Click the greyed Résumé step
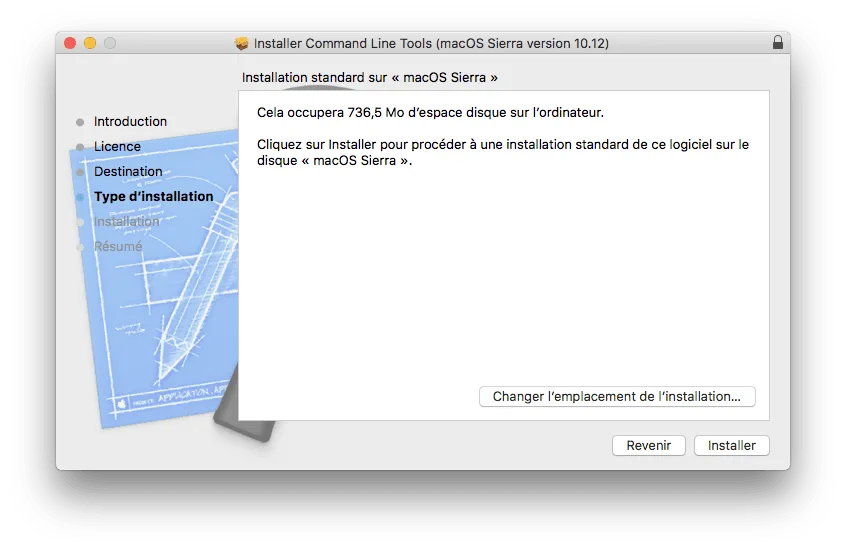Image resolution: width=846 pixels, height=550 pixels. (x=118, y=246)
